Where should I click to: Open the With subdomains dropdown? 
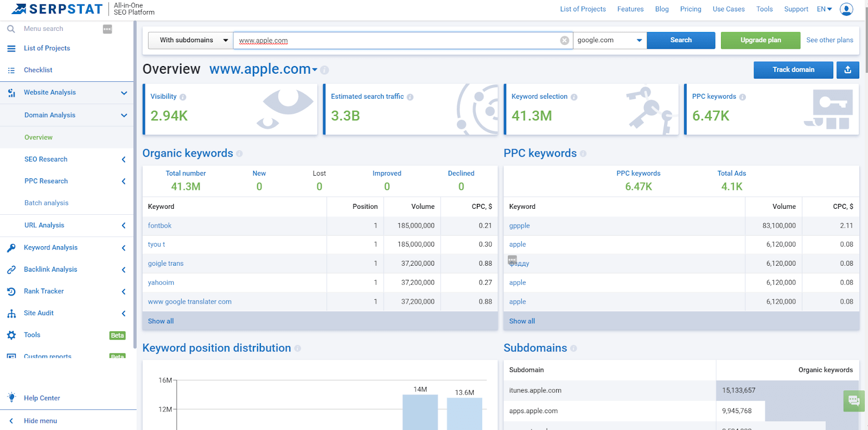click(190, 40)
